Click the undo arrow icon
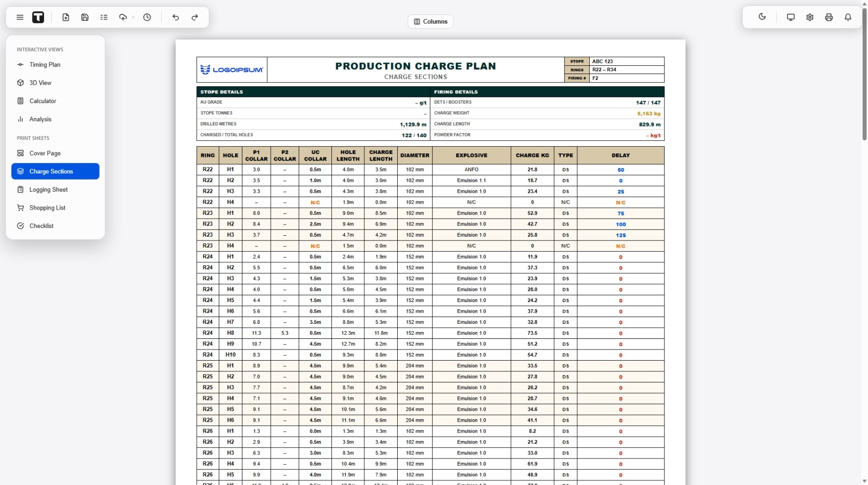This screenshot has height=485, width=868. coord(176,17)
